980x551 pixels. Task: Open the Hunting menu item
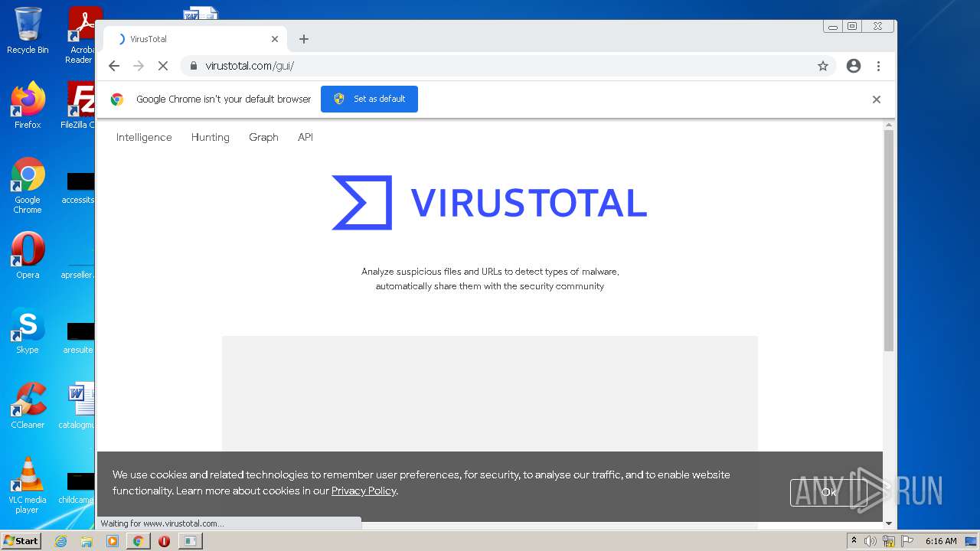pos(211,137)
